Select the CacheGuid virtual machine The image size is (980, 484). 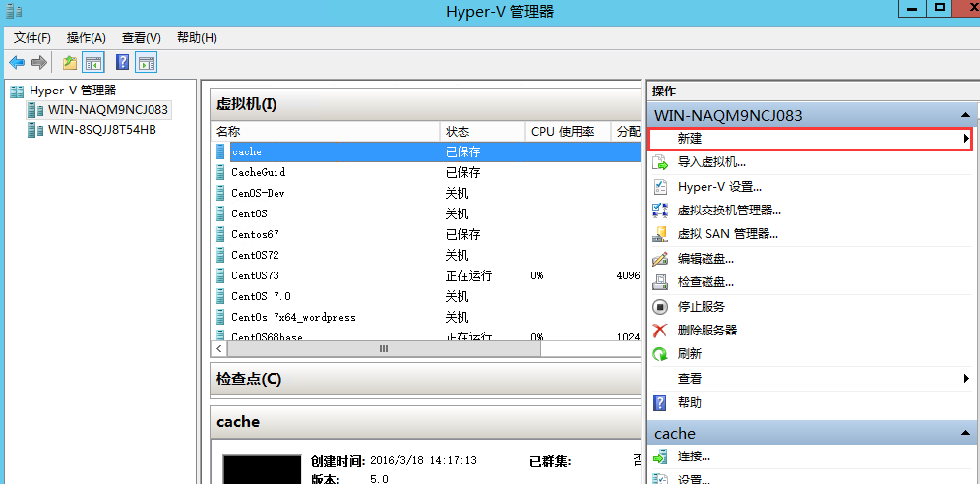coord(258,172)
